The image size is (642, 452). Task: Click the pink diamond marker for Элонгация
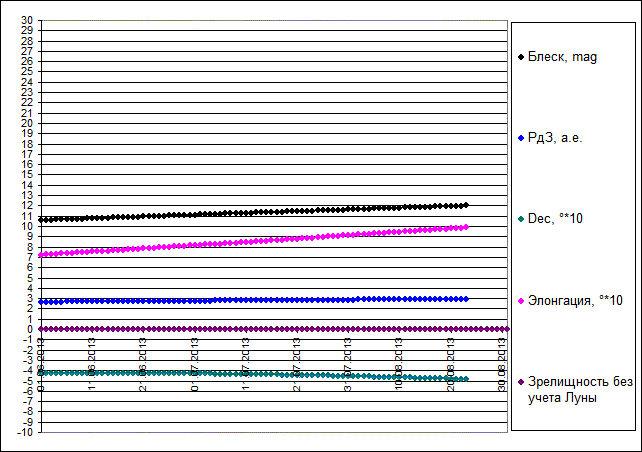tap(521, 301)
